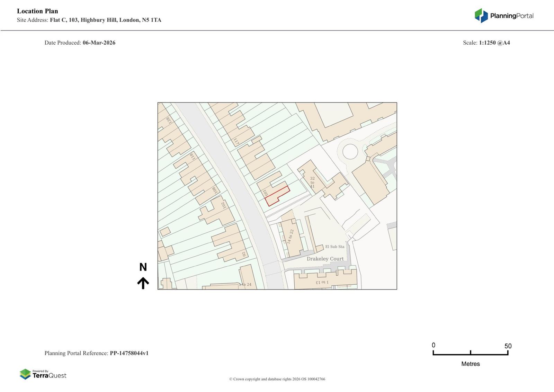Click the date produced 06-Mar-2026
Viewport: 554px width, 392px height.
click(99, 43)
